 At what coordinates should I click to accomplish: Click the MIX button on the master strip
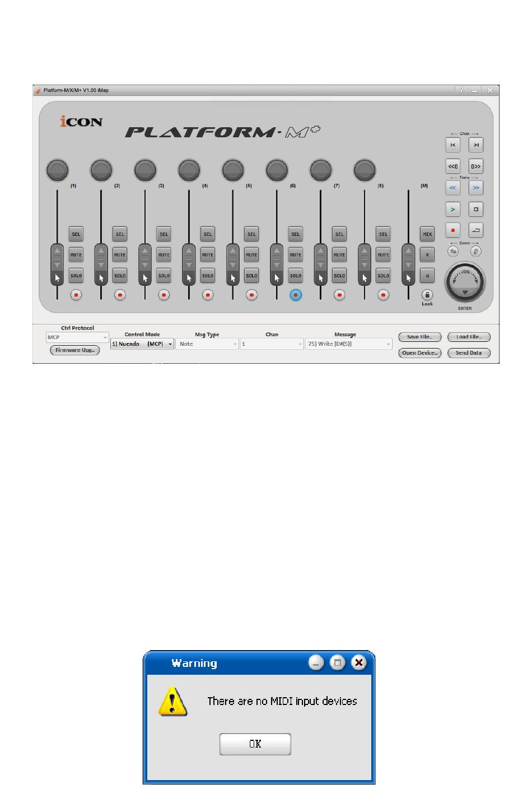click(x=427, y=234)
